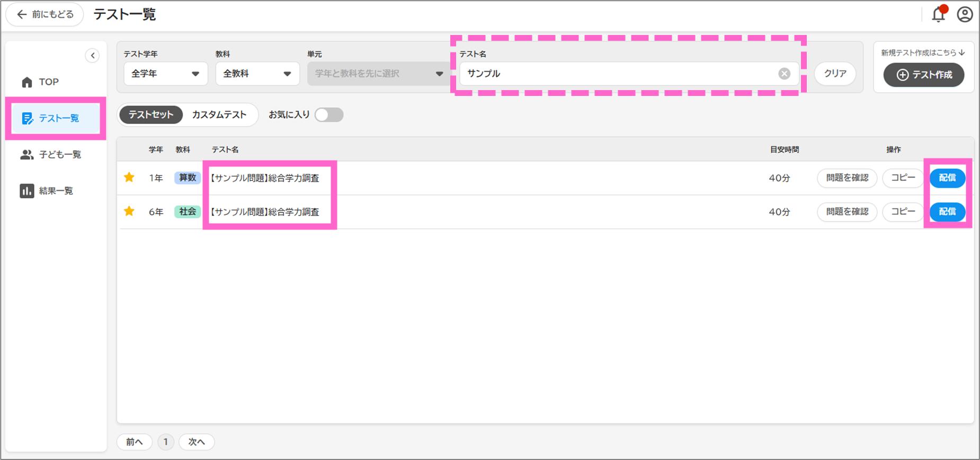This screenshot has height=460, width=980.
Task: Enable the お気に入り favorites toggle switch
Action: 328,115
